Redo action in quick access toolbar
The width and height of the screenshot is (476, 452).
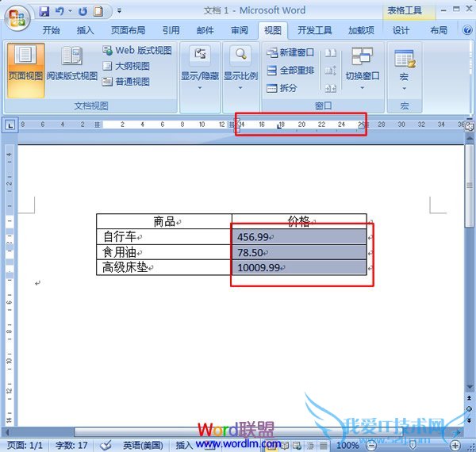[83, 12]
